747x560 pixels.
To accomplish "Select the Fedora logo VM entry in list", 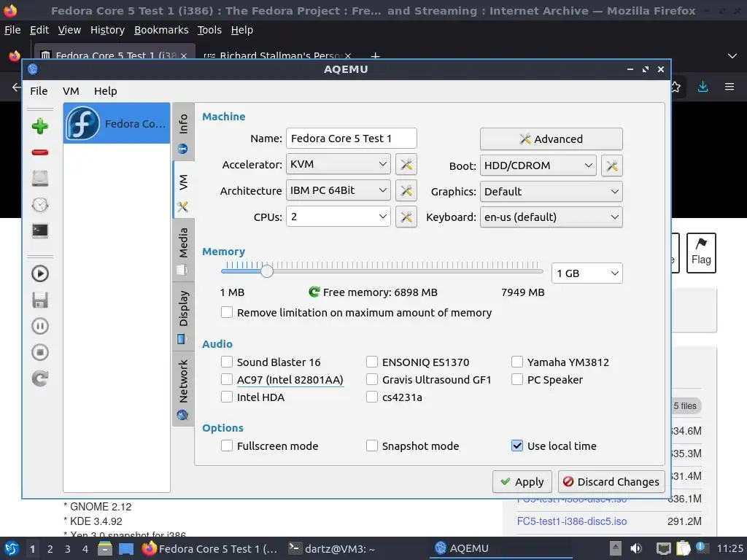I will click(x=117, y=123).
